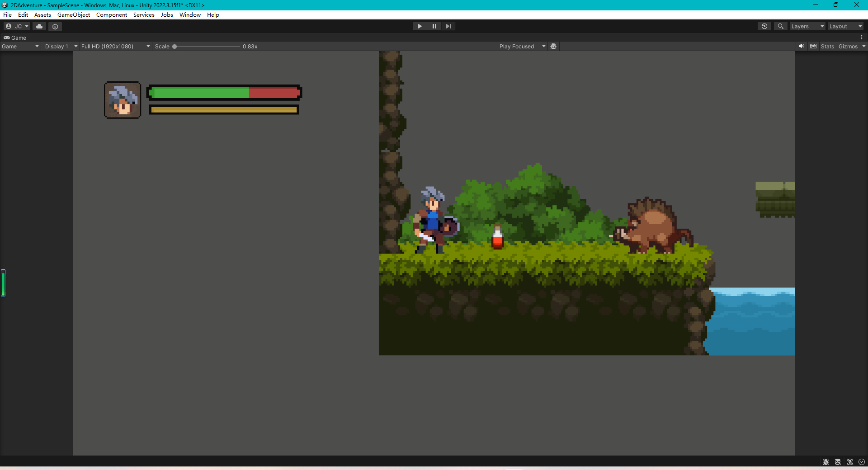Minimize the Unity editor window

816,5
